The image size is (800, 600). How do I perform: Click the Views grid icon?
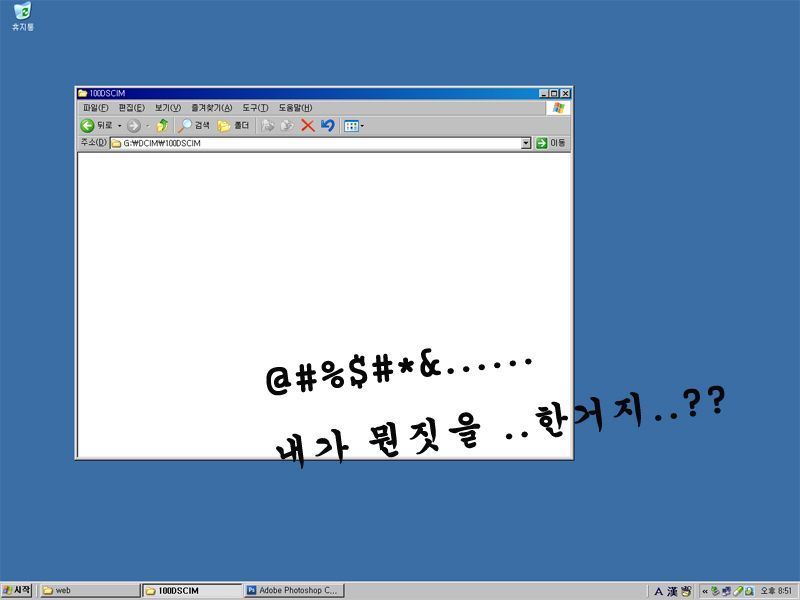click(351, 126)
